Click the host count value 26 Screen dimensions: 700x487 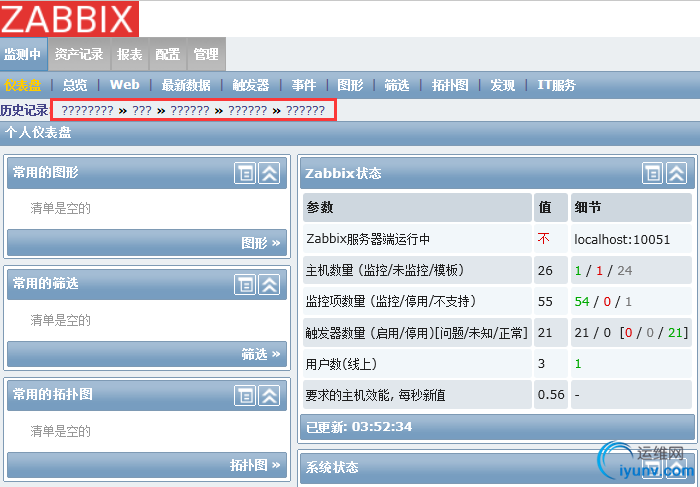click(x=545, y=271)
